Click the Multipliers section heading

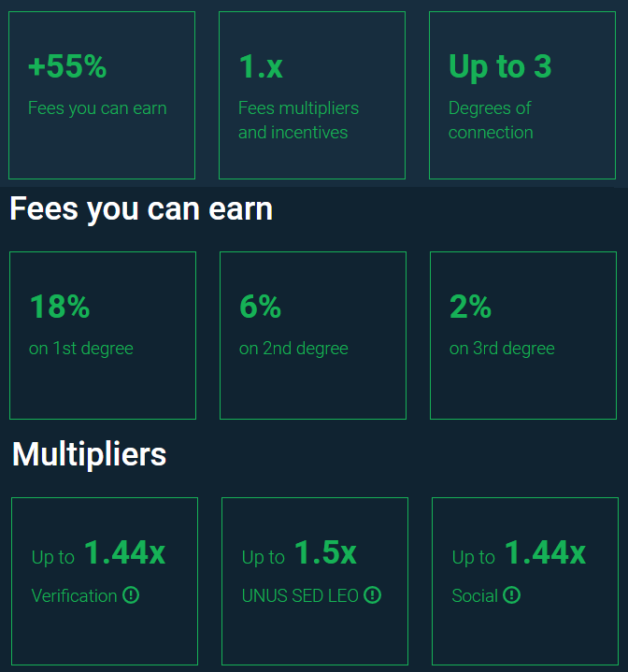click(89, 454)
